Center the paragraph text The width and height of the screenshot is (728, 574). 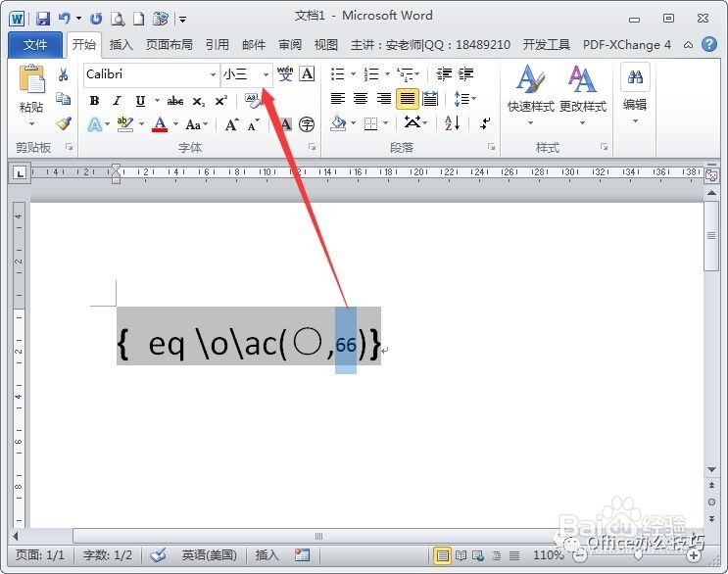tap(361, 98)
